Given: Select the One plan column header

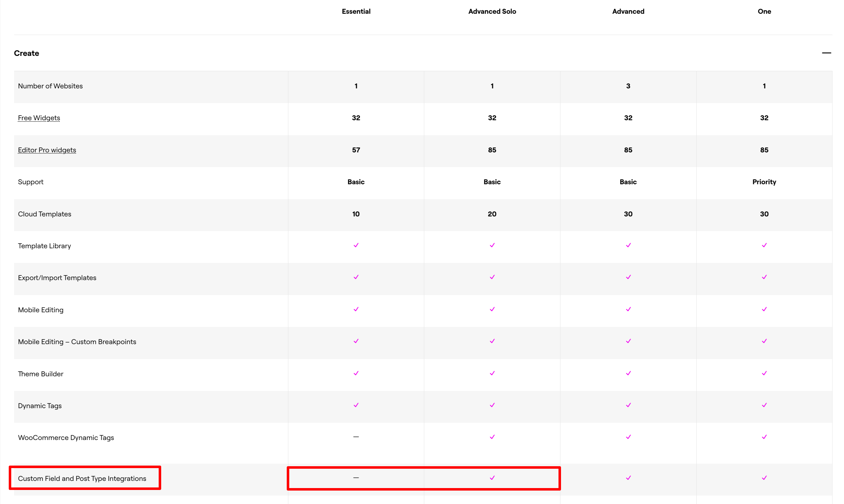Looking at the screenshot, I should 764,11.
